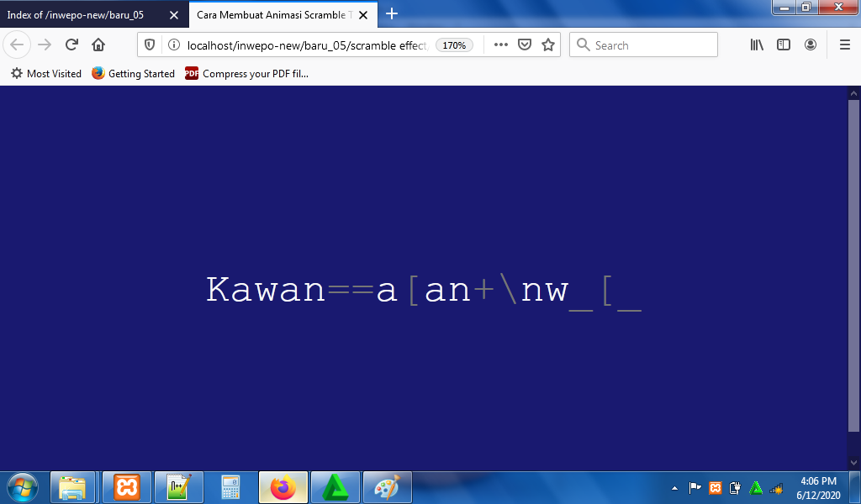Restore down the Firefox window
Viewport: 861px width, 504px height.
coord(806,7)
